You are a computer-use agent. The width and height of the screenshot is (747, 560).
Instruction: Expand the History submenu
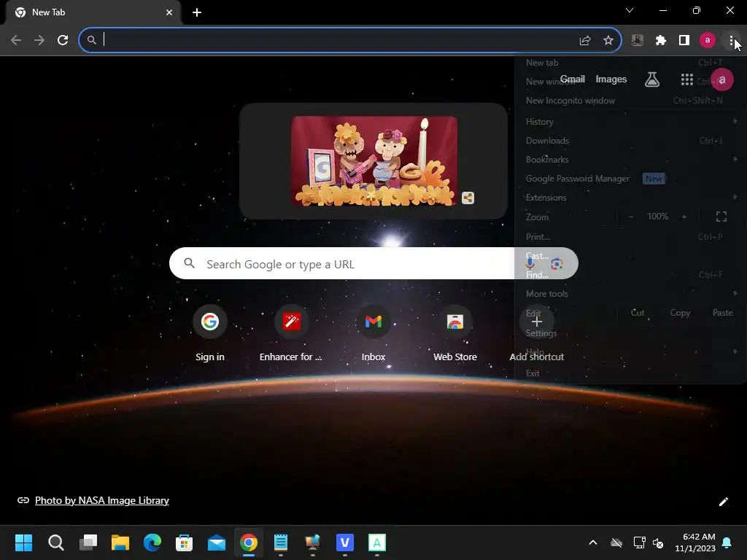pyautogui.click(x=630, y=122)
